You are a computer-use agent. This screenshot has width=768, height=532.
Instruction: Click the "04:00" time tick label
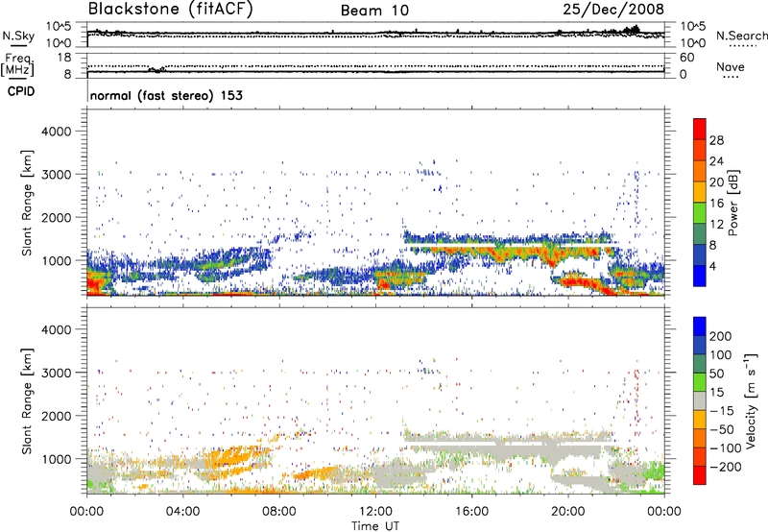click(182, 512)
